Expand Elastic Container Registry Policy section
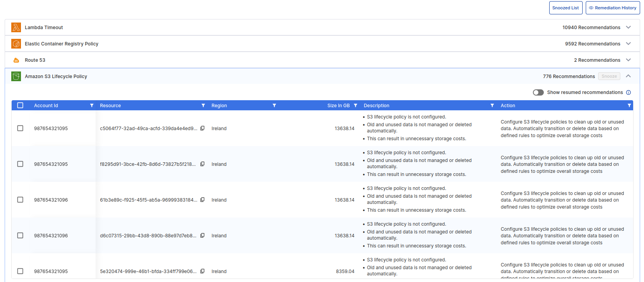Screen dimensions: 644x282 pos(628,44)
